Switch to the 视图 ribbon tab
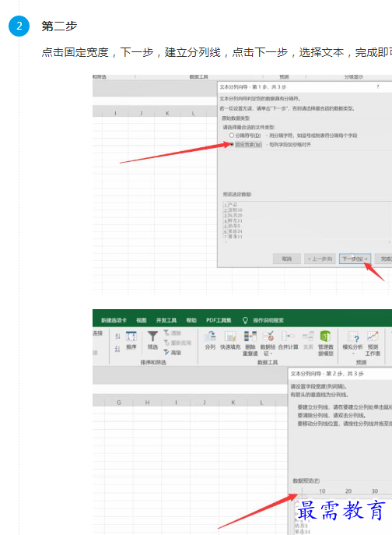This screenshot has height=535, width=392. 141,320
